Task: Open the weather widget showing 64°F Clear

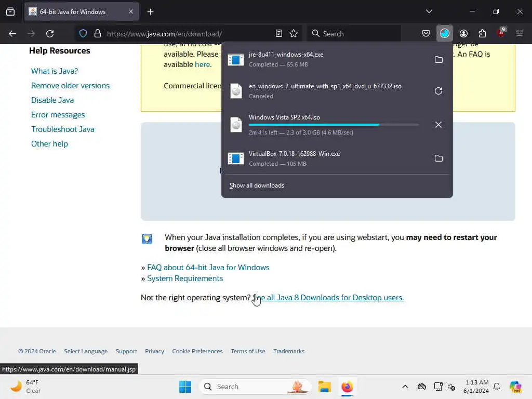Action: (x=25, y=387)
